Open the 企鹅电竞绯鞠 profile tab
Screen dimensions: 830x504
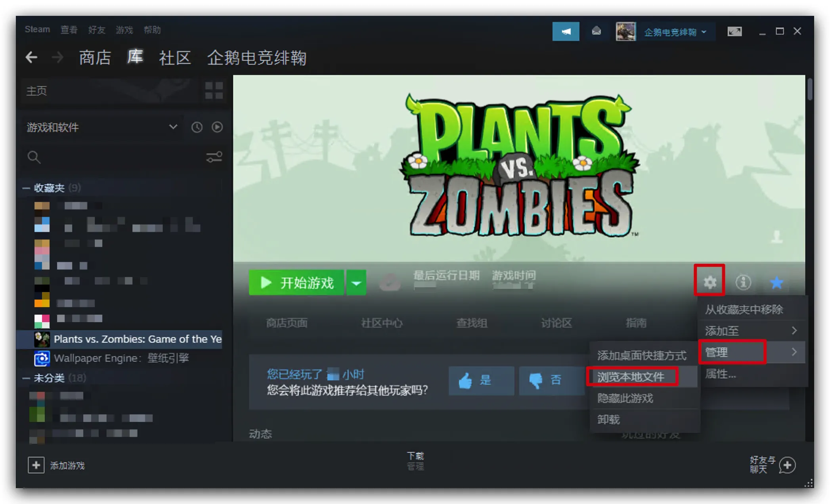coord(257,58)
